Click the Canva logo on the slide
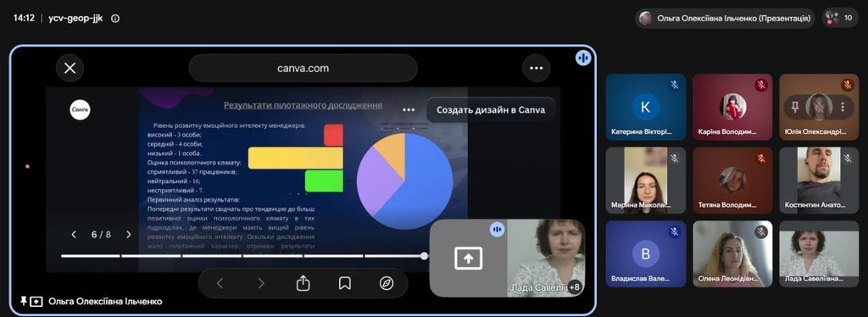Screen dimensions: 868x317 pos(81,109)
